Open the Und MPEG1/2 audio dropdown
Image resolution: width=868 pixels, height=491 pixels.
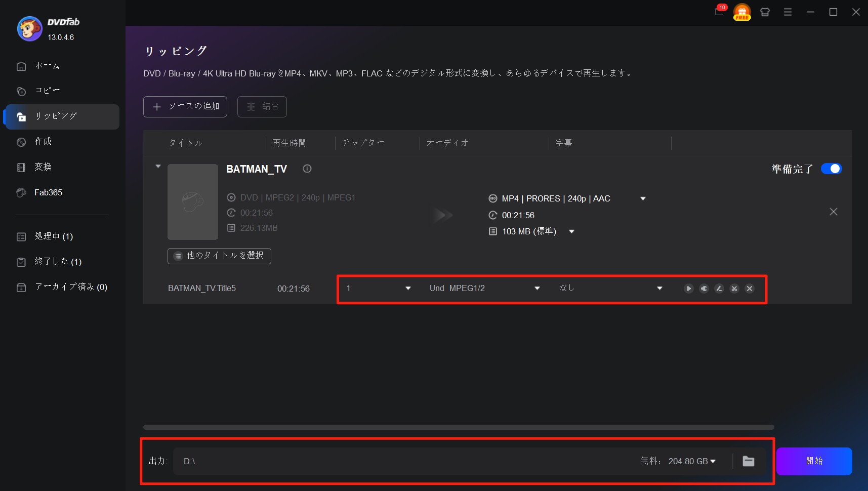click(x=537, y=289)
